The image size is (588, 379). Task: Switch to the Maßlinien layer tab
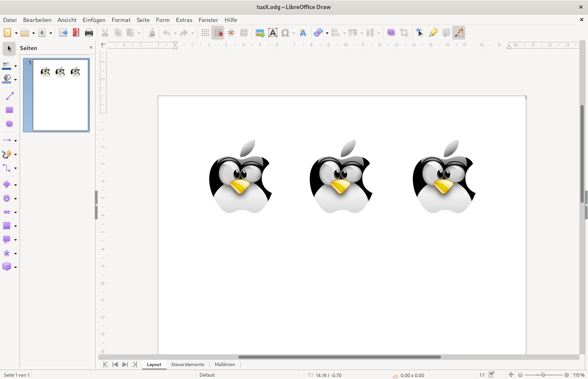(225, 365)
